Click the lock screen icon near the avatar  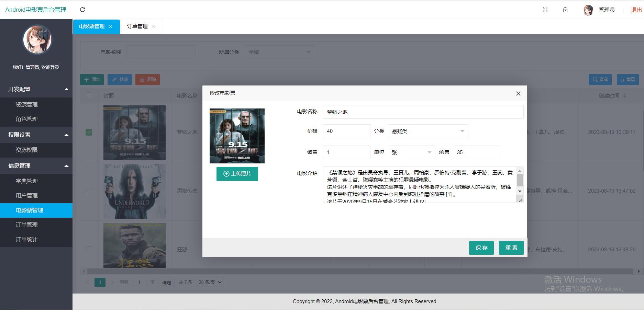[565, 10]
